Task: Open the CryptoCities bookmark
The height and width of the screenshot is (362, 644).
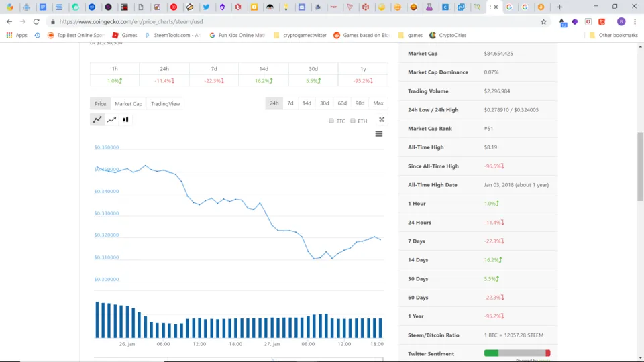Action: click(x=447, y=36)
